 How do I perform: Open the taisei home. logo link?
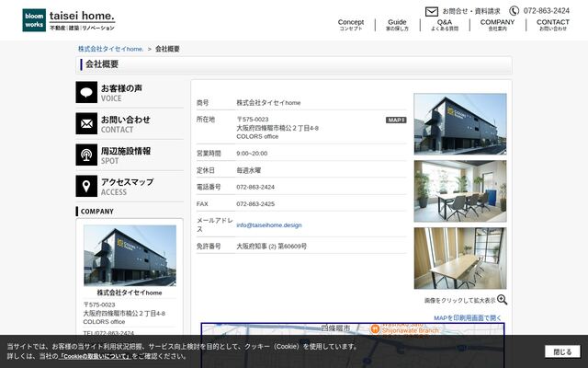tap(82, 20)
